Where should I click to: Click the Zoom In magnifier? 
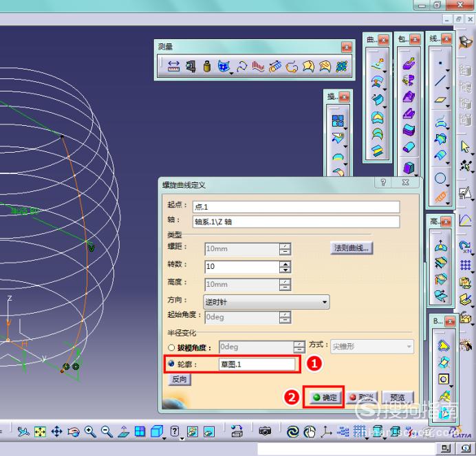90,431
